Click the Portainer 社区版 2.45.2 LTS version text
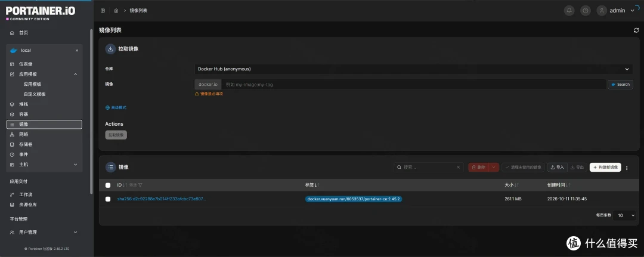Screen dimensions: 644x257 47,249
